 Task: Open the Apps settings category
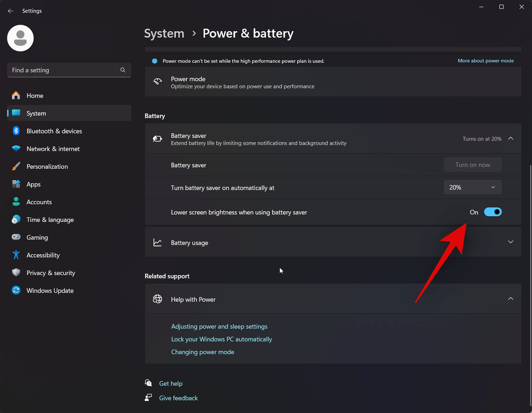tap(69, 184)
